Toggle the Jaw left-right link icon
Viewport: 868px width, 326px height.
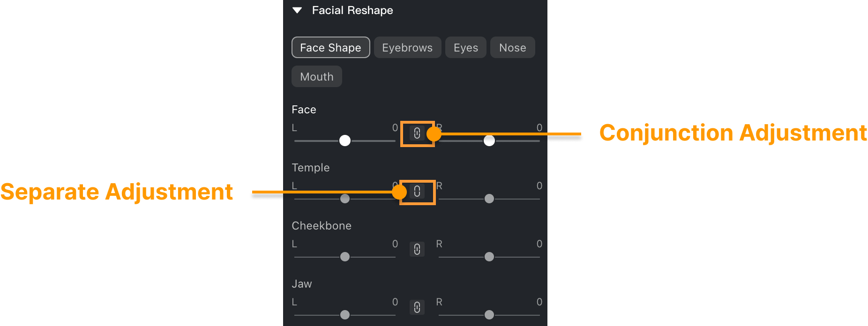417,307
